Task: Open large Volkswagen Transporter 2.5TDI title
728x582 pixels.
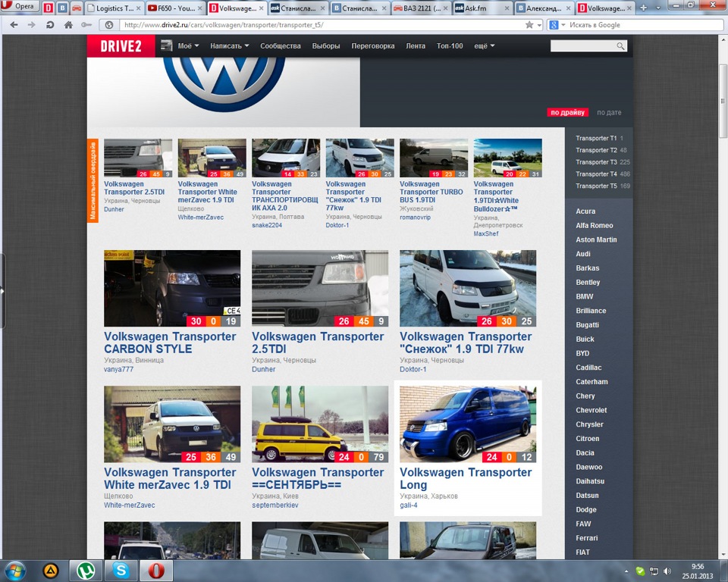Action: point(318,343)
